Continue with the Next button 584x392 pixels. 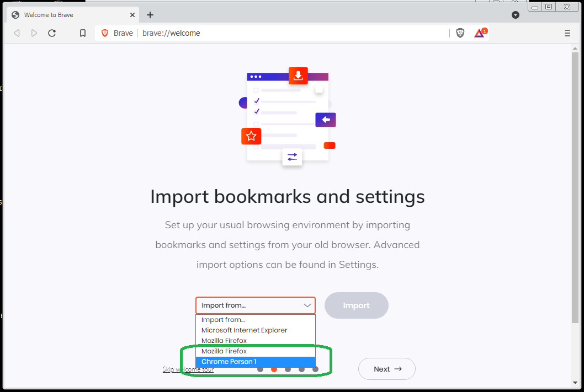tap(387, 369)
